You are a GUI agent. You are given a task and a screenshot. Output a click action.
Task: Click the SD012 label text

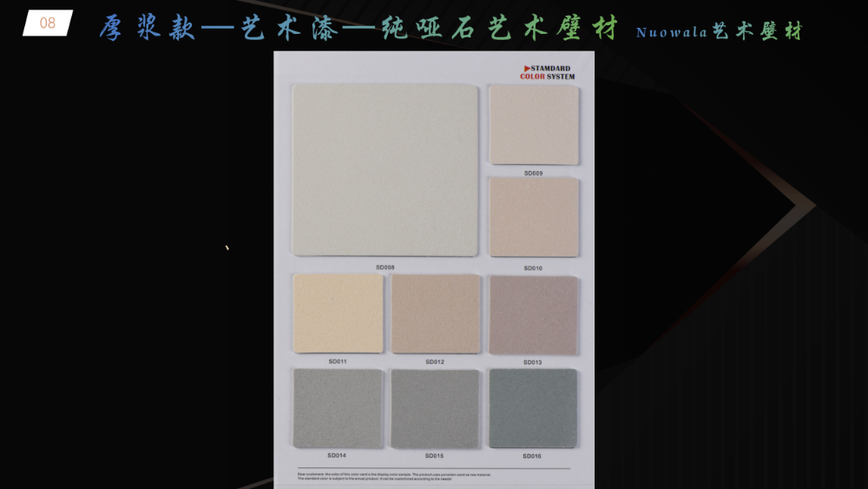coord(435,362)
